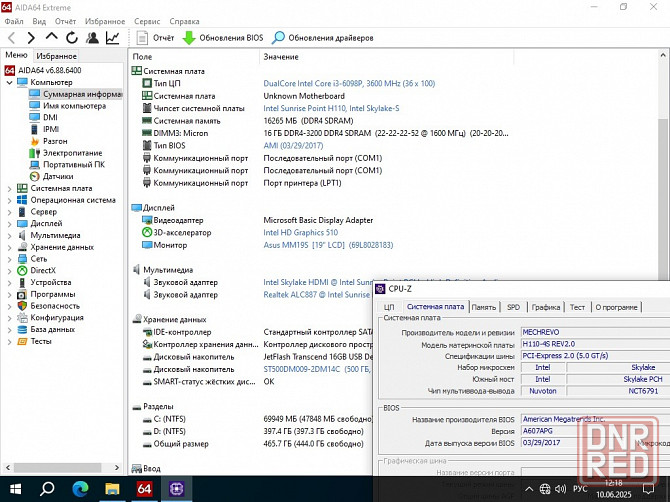Open the Asus MM19S monitor link
Viewport: 670px width, 502px height.
point(328,245)
